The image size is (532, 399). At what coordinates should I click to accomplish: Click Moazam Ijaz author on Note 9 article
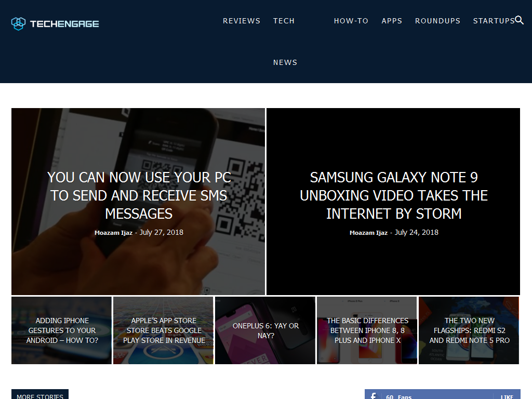point(368,233)
